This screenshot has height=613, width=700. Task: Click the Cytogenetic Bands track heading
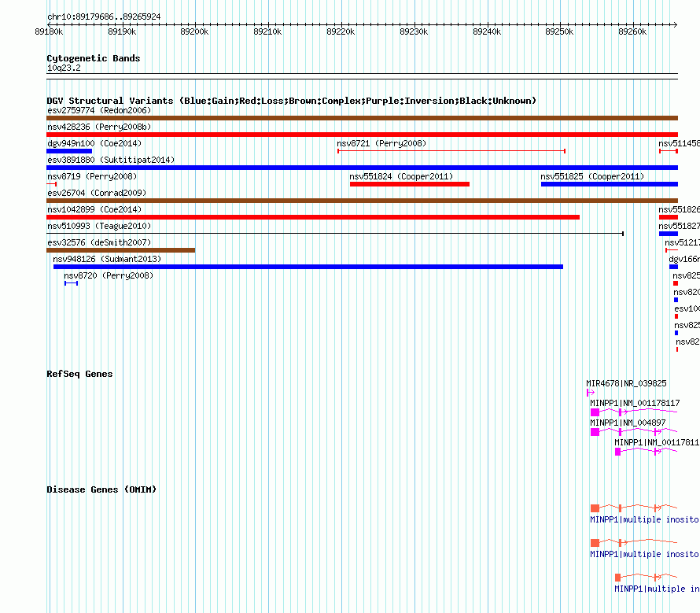coord(94,58)
